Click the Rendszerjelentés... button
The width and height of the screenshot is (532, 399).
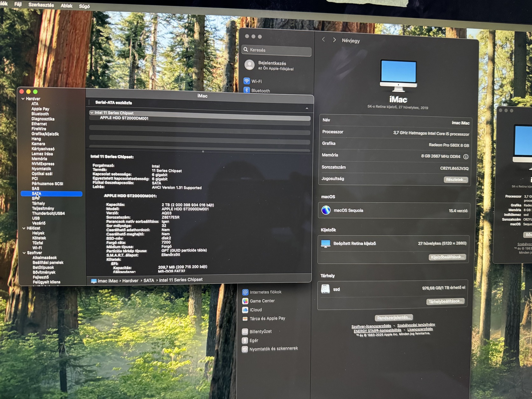[x=394, y=318]
